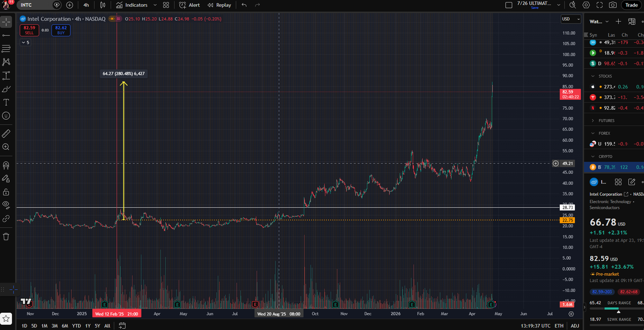Set the 5D date range
Screen dimensions: 644x330
34,326
